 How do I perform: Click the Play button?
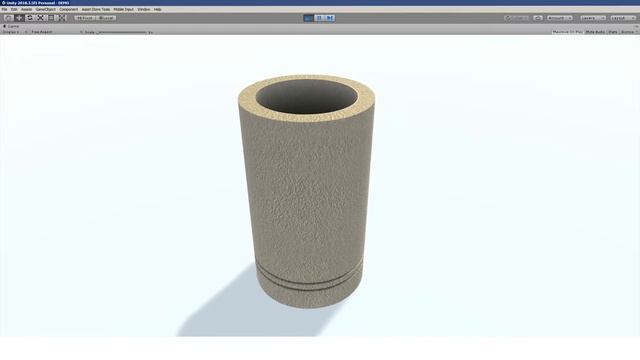click(309, 18)
